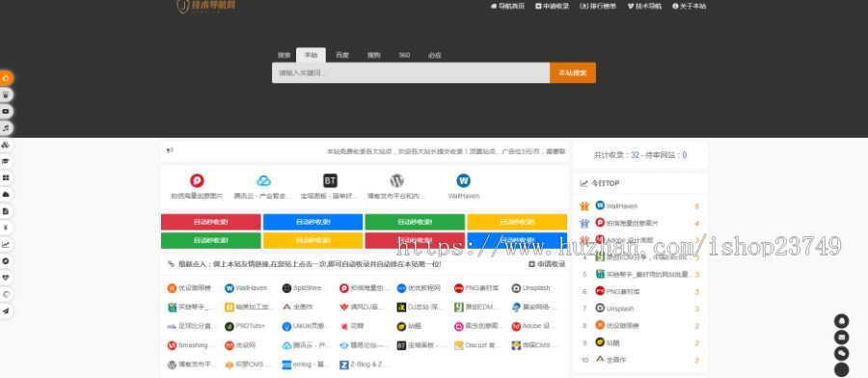
Task: Click the top-row yellow 自动秒收录 button
Action: point(517,222)
